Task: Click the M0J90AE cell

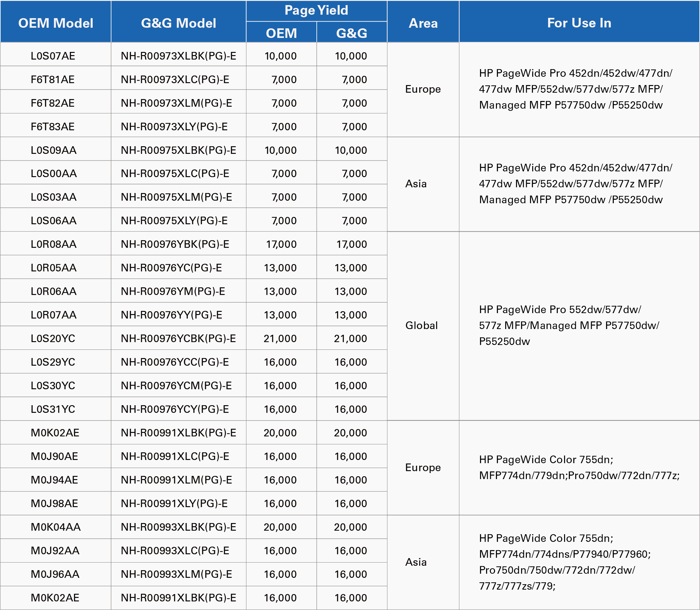Action: click(55, 456)
